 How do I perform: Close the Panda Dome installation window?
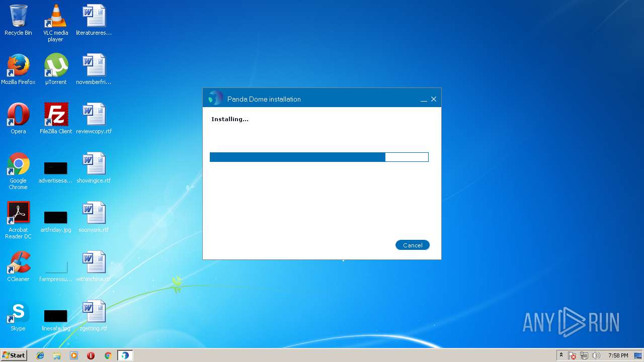pyautogui.click(x=434, y=99)
